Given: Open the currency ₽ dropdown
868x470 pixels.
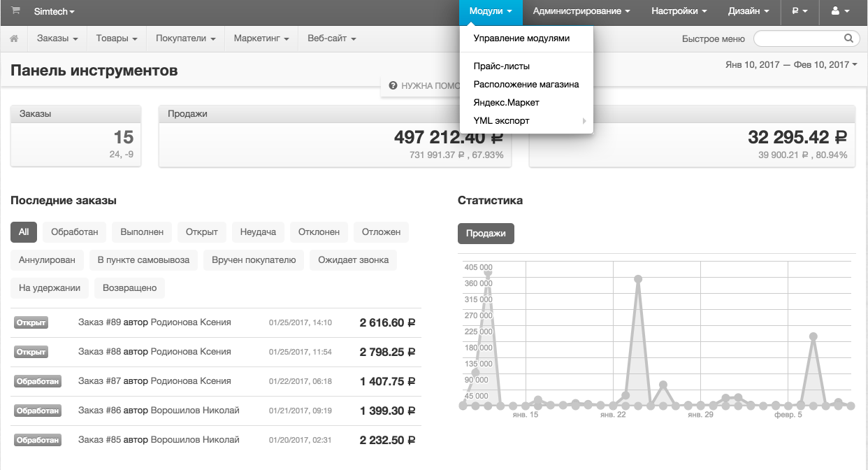Looking at the screenshot, I should [x=800, y=11].
